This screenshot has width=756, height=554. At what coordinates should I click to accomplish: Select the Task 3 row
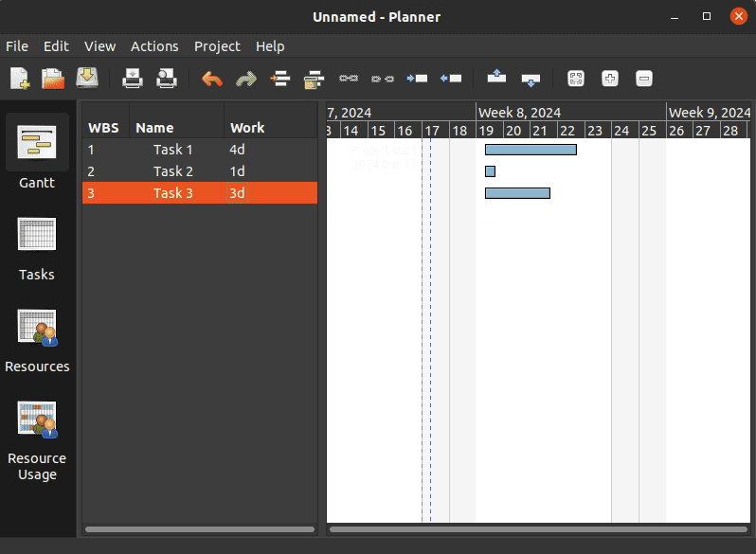click(200, 193)
